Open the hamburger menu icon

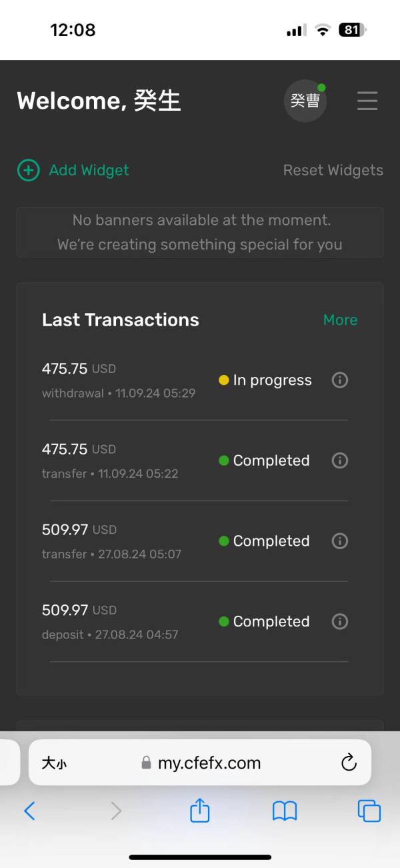click(x=367, y=101)
